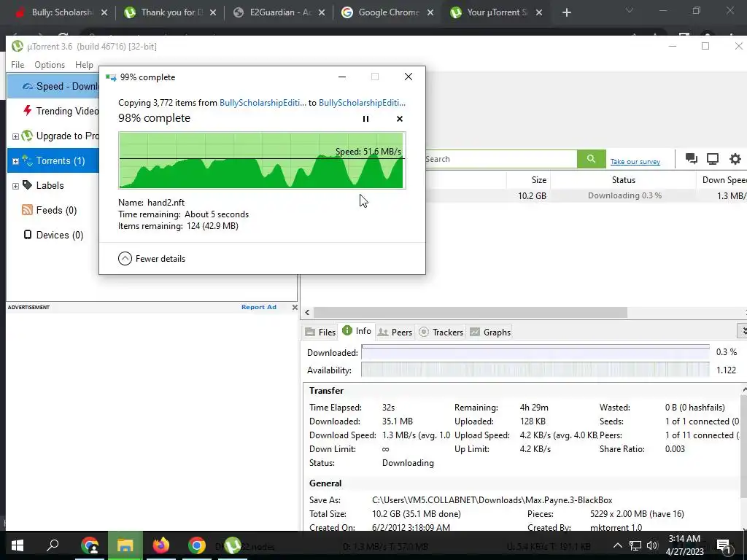This screenshot has height=560, width=747.
Task: Click the green search button
Action: (591, 159)
